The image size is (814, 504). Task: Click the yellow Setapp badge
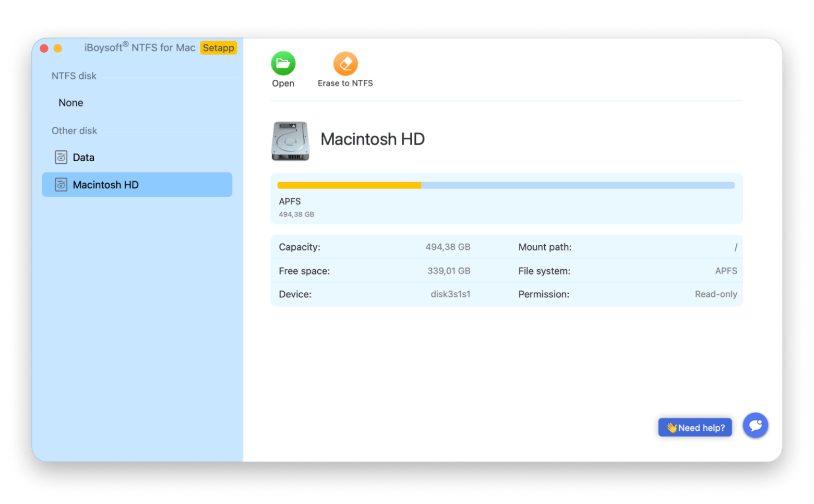coord(218,48)
